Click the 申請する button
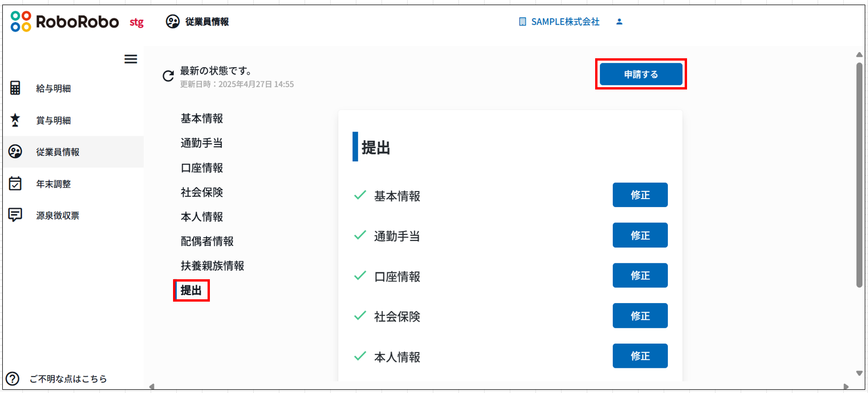This screenshot has width=868, height=393. coord(641,74)
